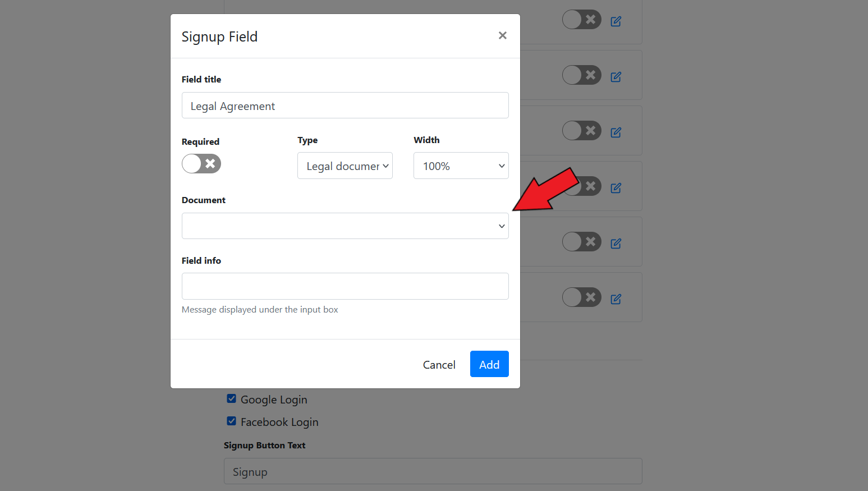
Task: Click Cancel in the dialog footer
Action: tap(439, 365)
